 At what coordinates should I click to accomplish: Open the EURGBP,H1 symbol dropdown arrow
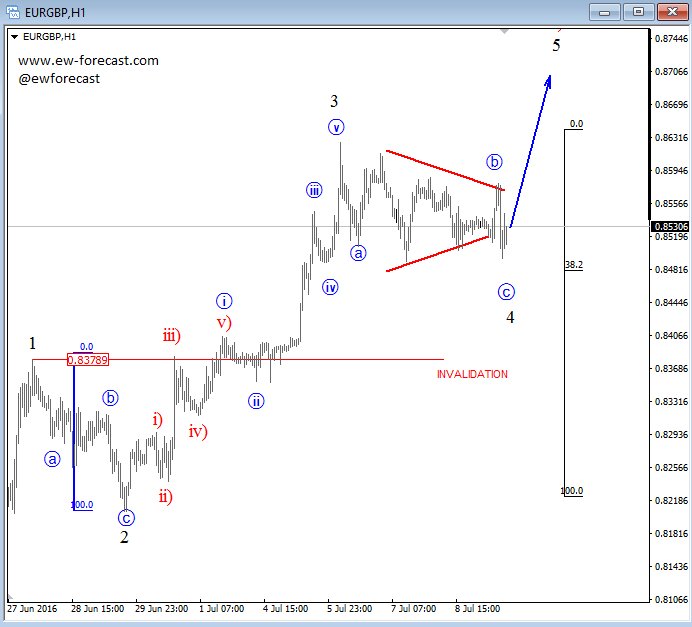(x=14, y=37)
